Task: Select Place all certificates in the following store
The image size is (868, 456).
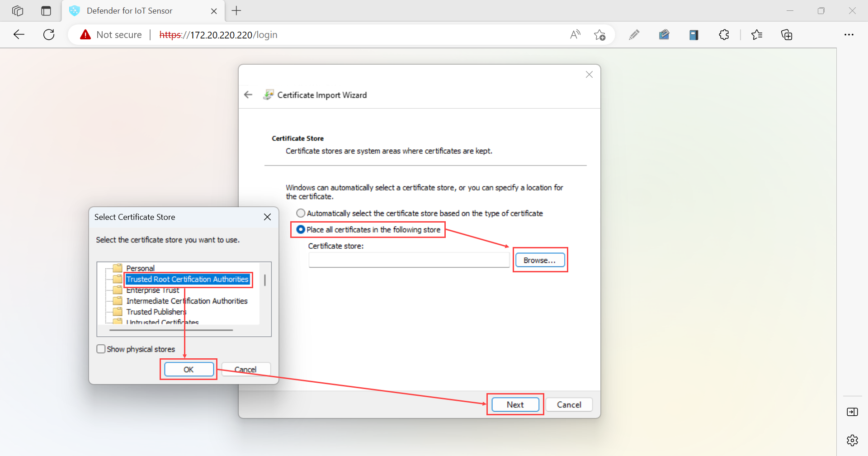Action: tap(301, 229)
